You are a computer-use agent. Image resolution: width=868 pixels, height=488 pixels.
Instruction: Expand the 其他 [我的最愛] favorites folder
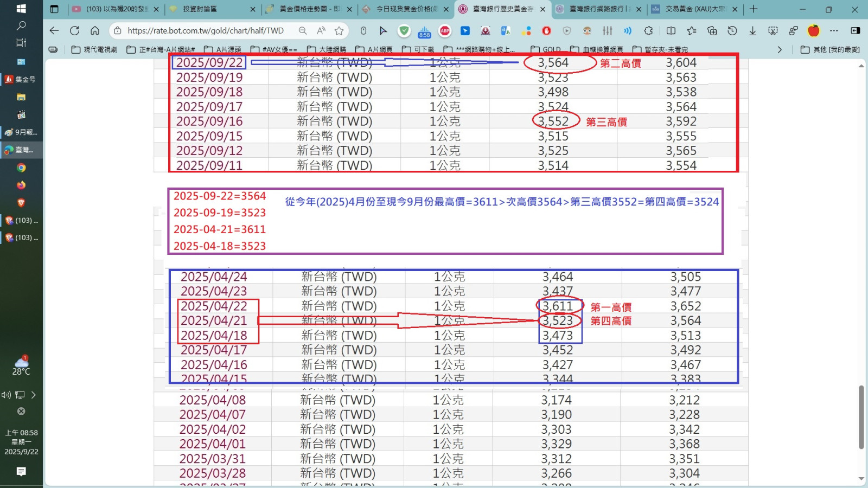(x=830, y=49)
